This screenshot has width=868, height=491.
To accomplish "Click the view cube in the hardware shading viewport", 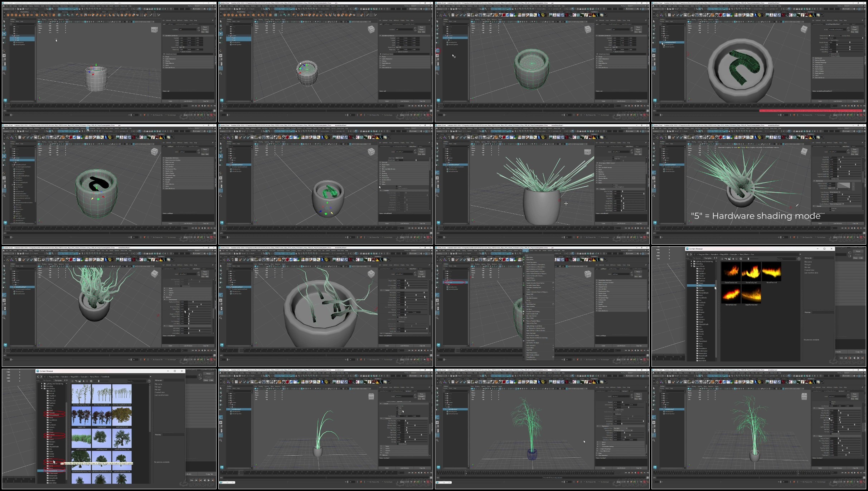I will (804, 151).
